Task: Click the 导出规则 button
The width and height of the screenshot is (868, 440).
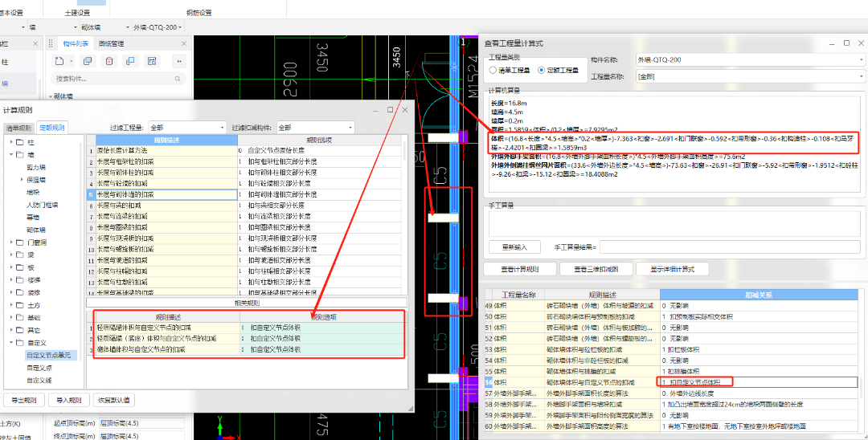Action: pos(24,400)
